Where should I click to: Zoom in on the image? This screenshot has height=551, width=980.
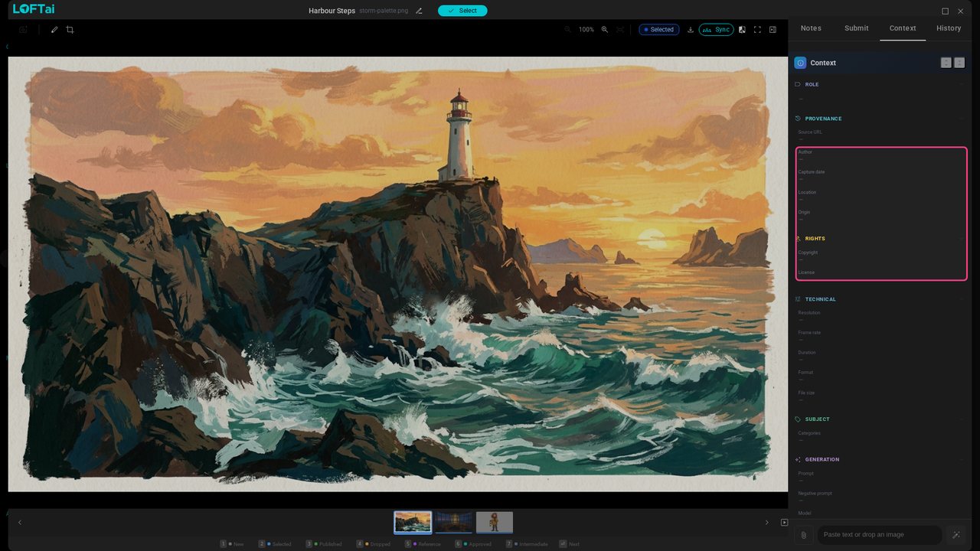click(605, 30)
